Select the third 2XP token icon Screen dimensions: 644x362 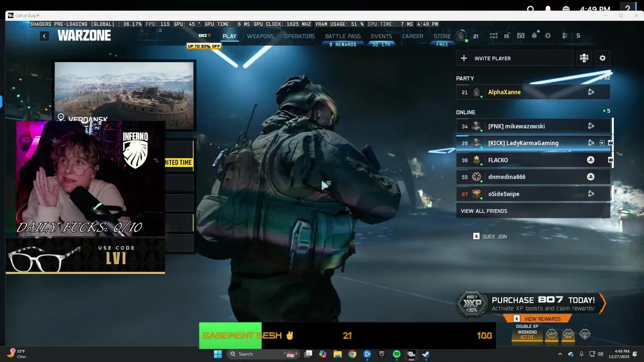585,334
